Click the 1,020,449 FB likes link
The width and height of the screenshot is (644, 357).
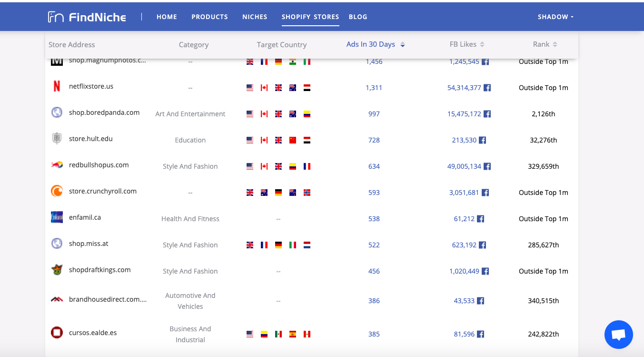point(464,271)
